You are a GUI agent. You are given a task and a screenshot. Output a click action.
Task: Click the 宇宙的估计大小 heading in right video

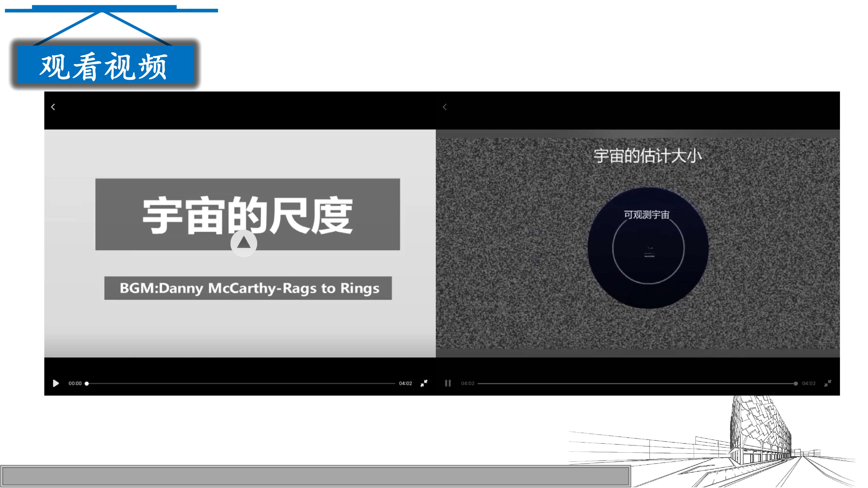click(x=648, y=156)
